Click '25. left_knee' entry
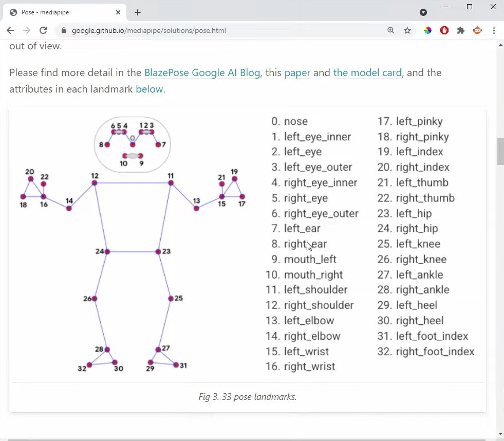The image size is (504, 441). coord(409,244)
